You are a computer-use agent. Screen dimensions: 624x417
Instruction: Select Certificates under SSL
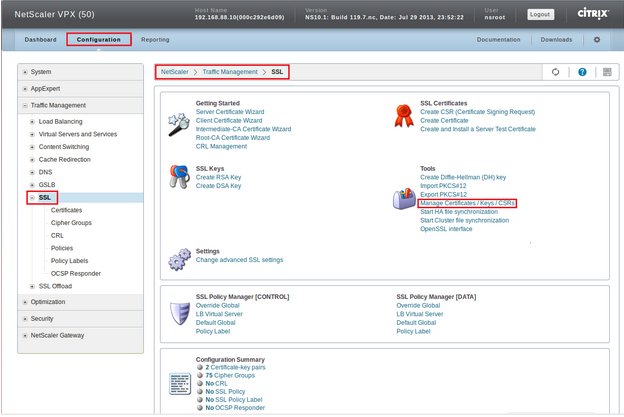(66, 210)
